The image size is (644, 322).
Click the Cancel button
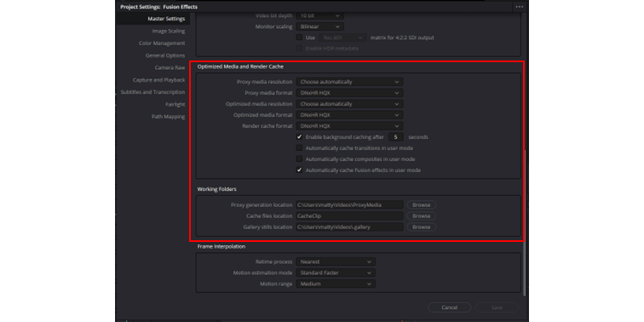(x=449, y=308)
